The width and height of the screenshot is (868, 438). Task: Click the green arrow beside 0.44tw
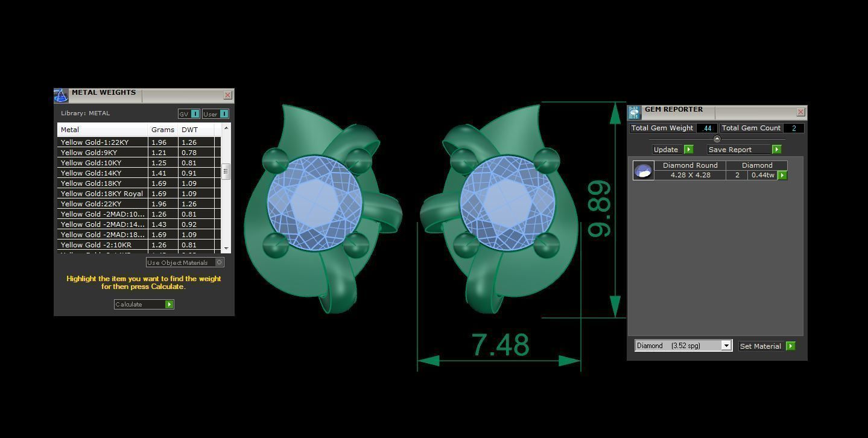click(x=782, y=175)
